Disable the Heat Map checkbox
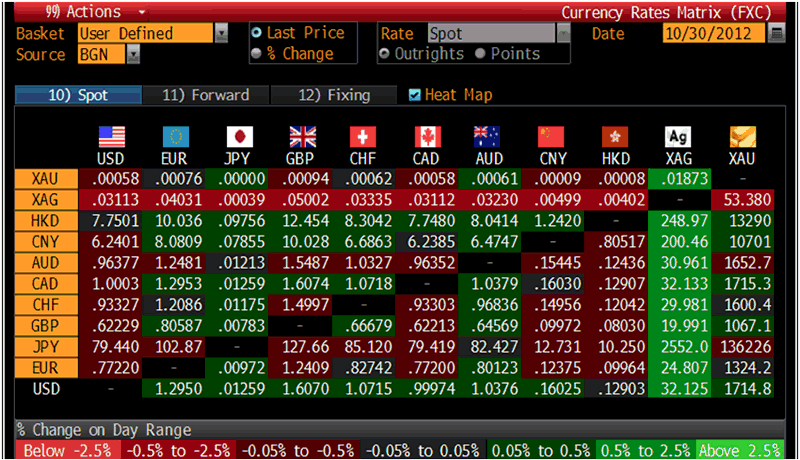 pyautogui.click(x=415, y=95)
